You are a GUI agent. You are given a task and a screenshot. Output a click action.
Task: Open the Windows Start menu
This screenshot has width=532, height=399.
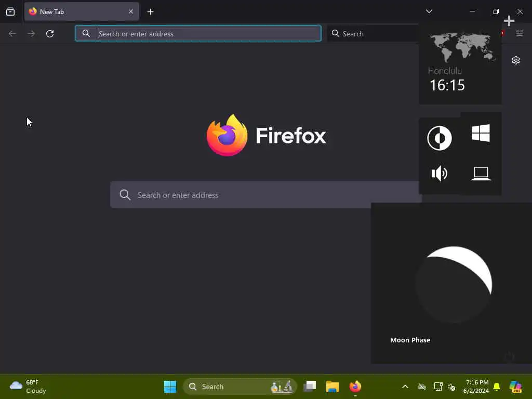coord(170,387)
